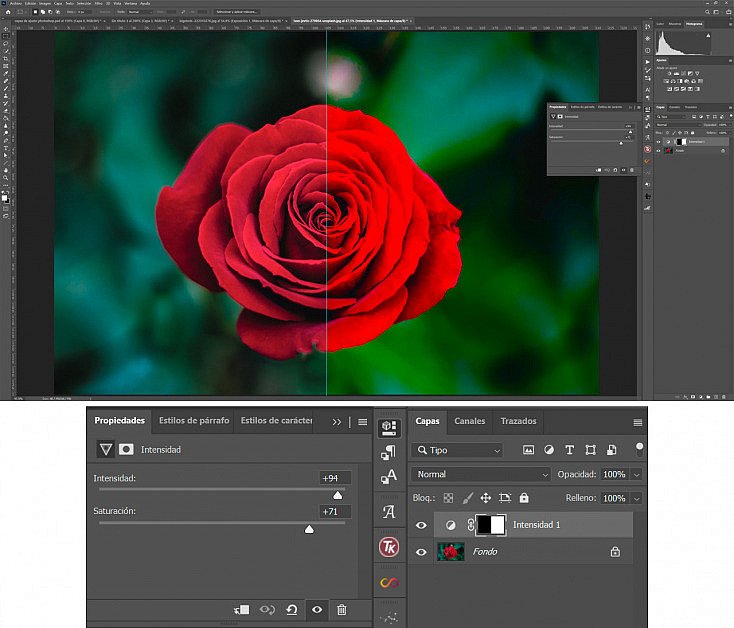The image size is (734, 628).
Task: Expand the Opacidad dropdown arrow
Action: pos(637,475)
